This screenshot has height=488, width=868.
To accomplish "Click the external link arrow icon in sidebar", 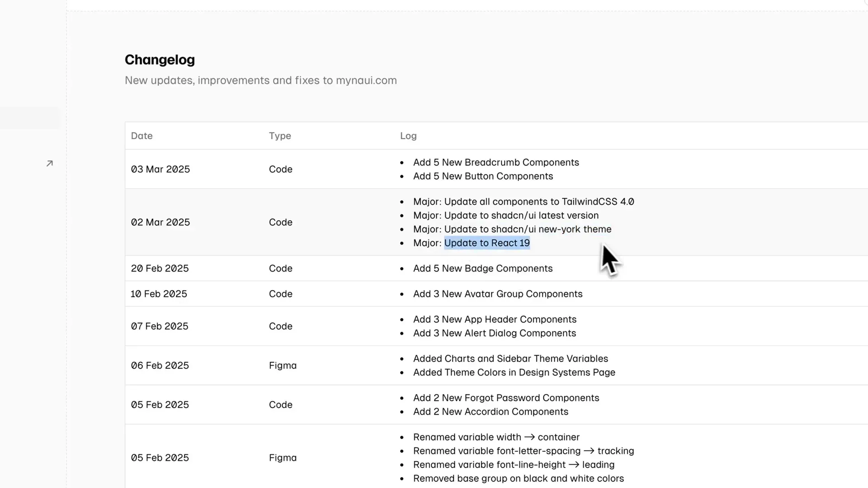I will tap(50, 164).
